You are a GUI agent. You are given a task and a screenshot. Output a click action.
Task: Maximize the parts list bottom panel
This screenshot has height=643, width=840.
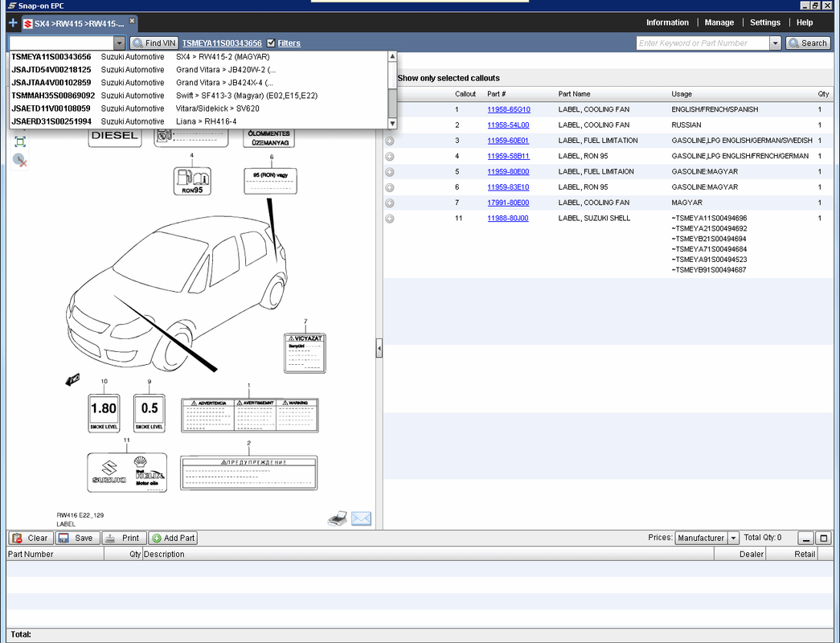coord(824,538)
